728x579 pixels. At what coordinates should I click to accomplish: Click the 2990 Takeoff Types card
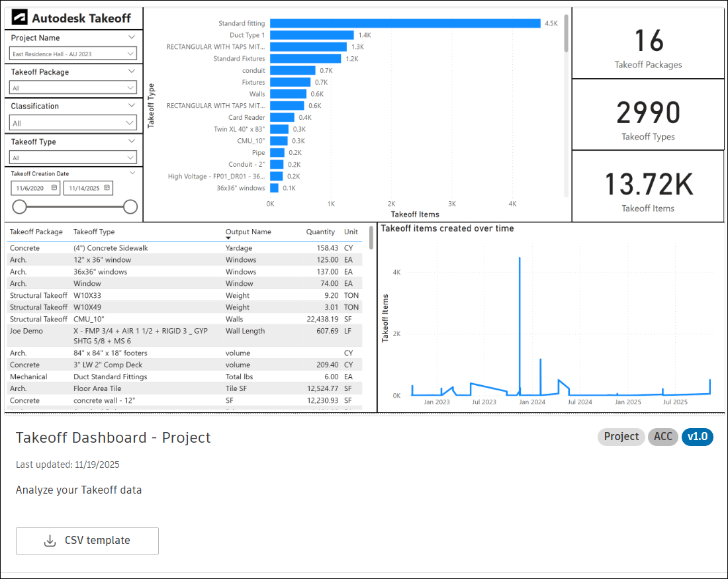tap(648, 114)
